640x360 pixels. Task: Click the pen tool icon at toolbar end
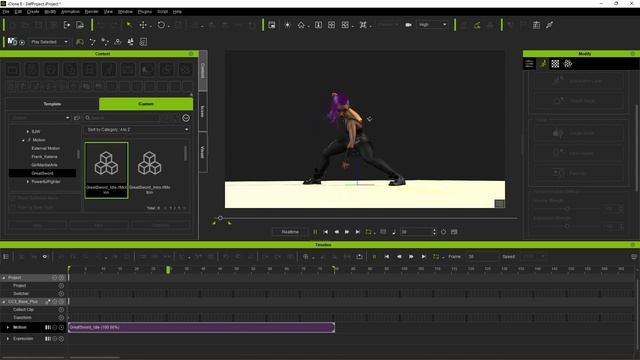pyautogui.click(x=549, y=25)
